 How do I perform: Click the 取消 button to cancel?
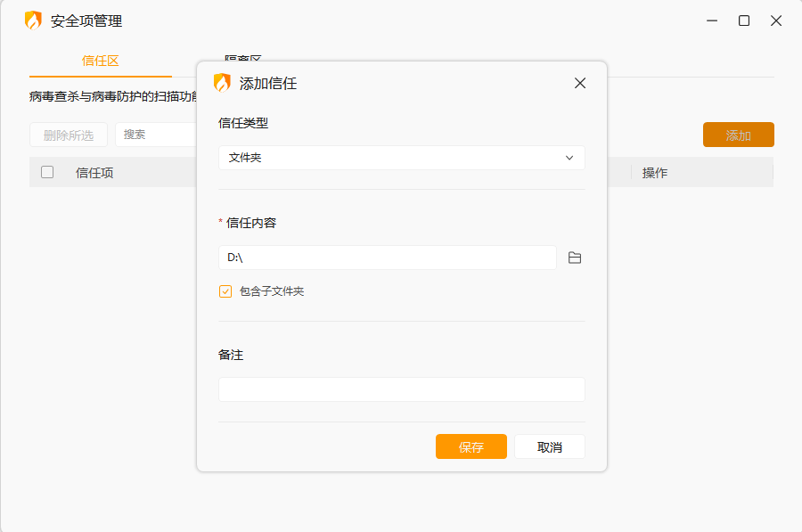point(549,446)
